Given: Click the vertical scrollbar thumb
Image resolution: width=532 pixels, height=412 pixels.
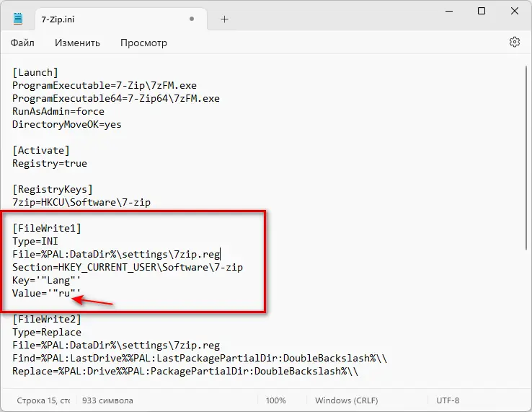Looking at the screenshot, I should pyautogui.click(x=526, y=158).
